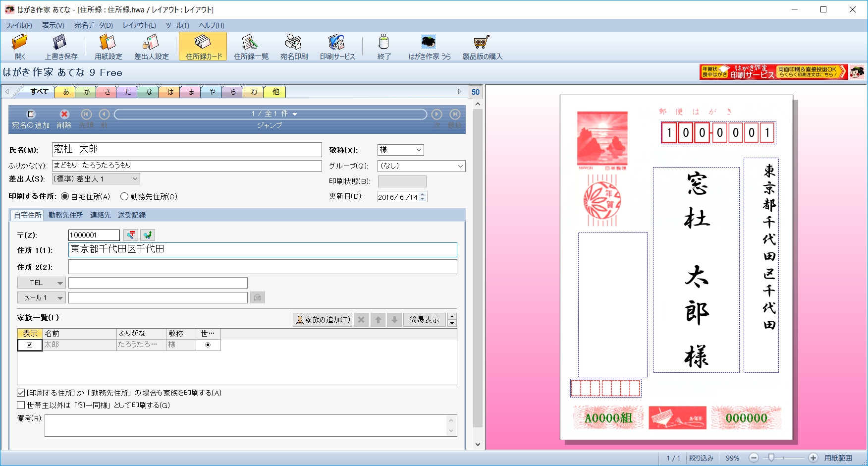Switch to the 勤務先住所 tab
This screenshot has width=868, height=466.
[66, 215]
